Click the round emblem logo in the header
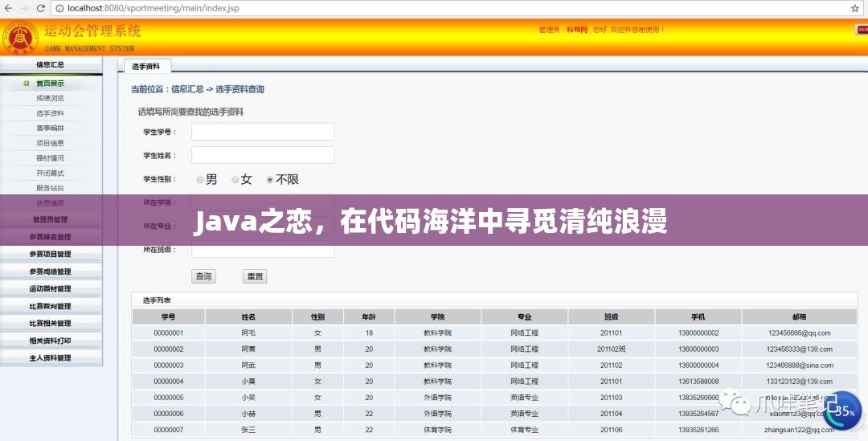Screen dimensions: 868x441 [x=20, y=38]
